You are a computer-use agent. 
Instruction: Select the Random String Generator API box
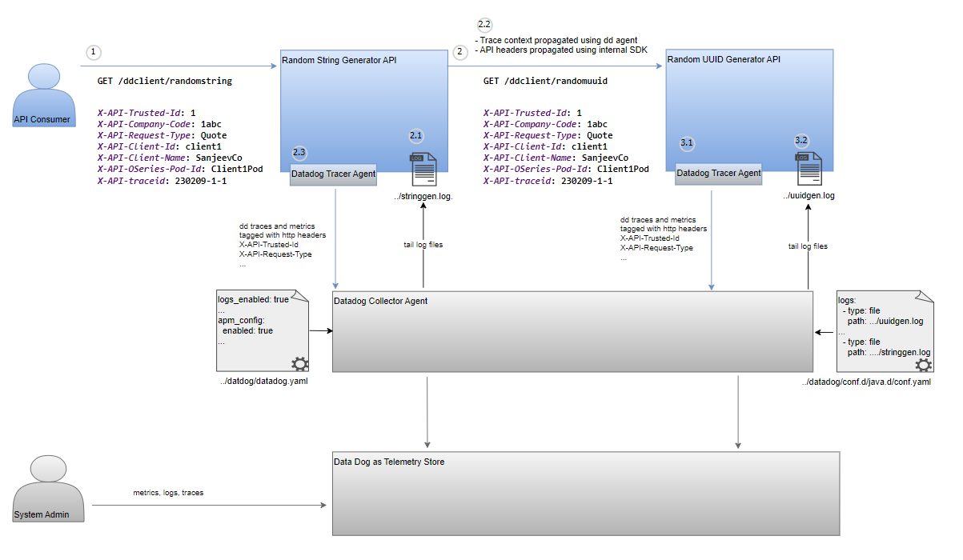pyautogui.click(x=363, y=110)
